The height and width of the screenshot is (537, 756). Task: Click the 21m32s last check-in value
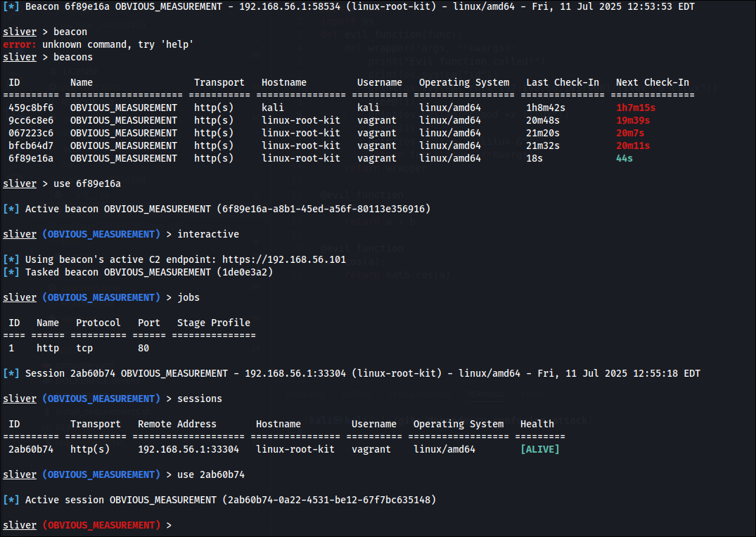click(542, 145)
